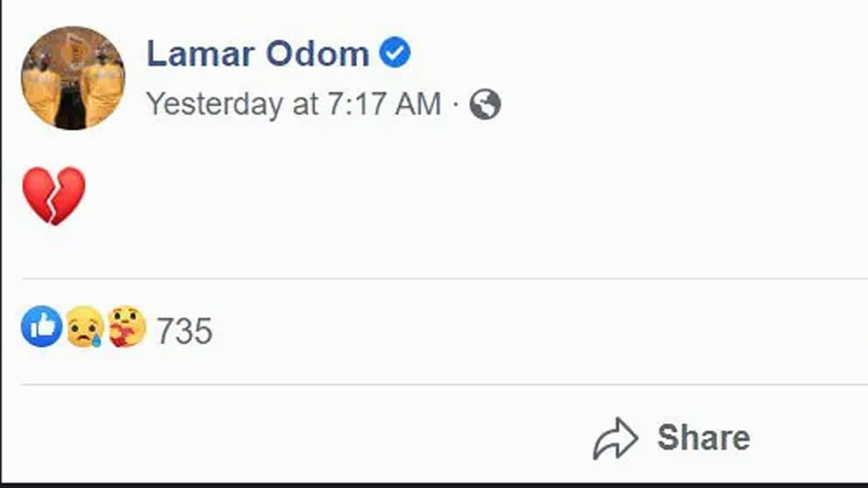Click the word 'Yesterday' in the timestamp
Viewport: 868px width, 488px height.
tap(213, 105)
